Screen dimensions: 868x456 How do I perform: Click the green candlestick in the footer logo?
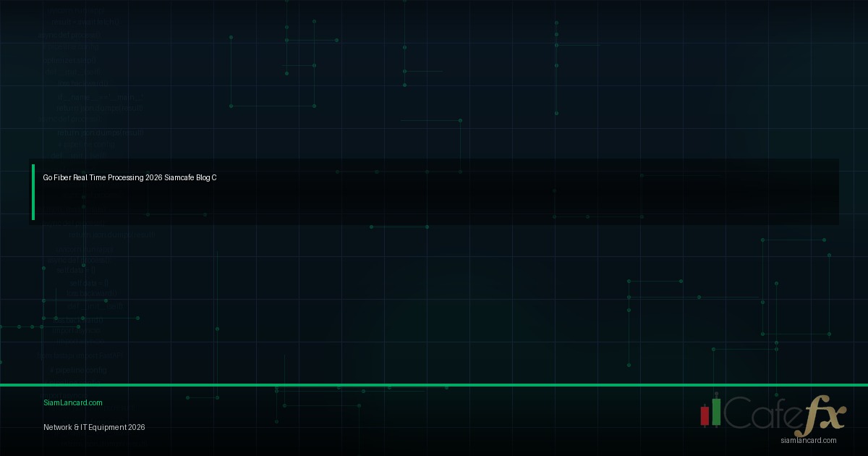pos(716,413)
